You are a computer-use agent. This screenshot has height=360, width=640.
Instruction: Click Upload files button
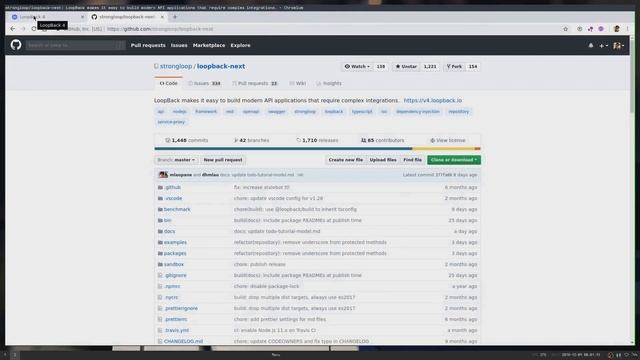[383, 160]
